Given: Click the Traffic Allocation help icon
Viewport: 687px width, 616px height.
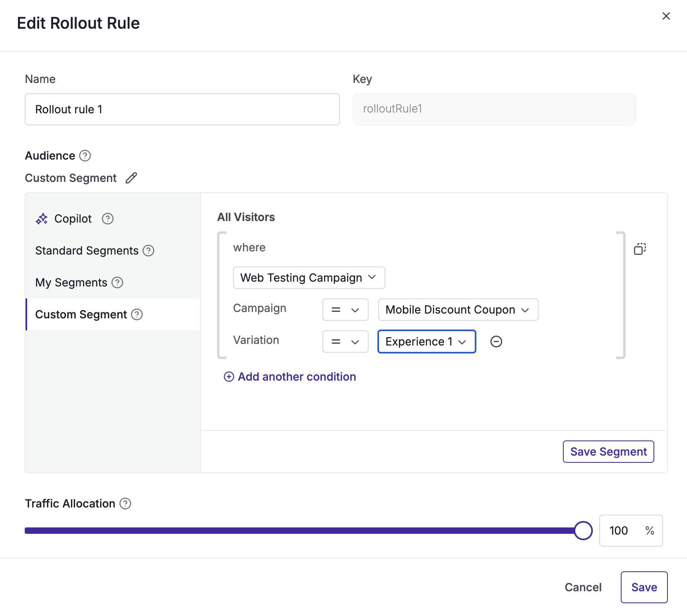Looking at the screenshot, I should coord(125,503).
